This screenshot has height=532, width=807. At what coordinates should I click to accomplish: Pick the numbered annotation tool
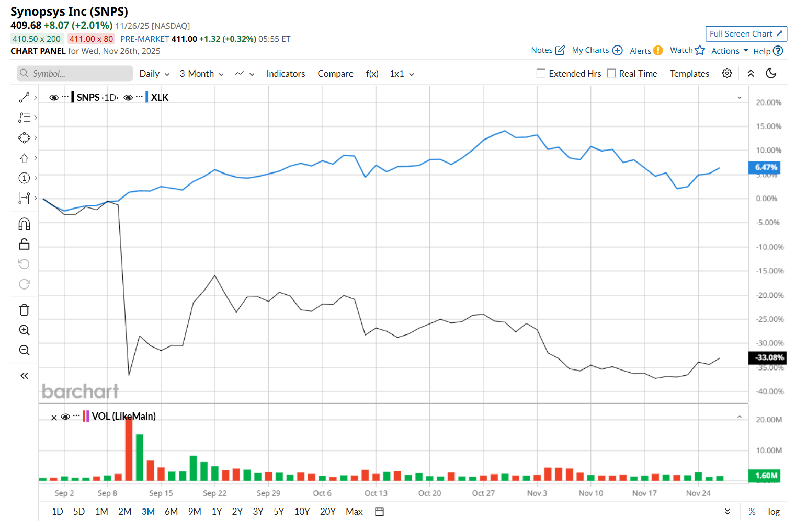coord(24,178)
